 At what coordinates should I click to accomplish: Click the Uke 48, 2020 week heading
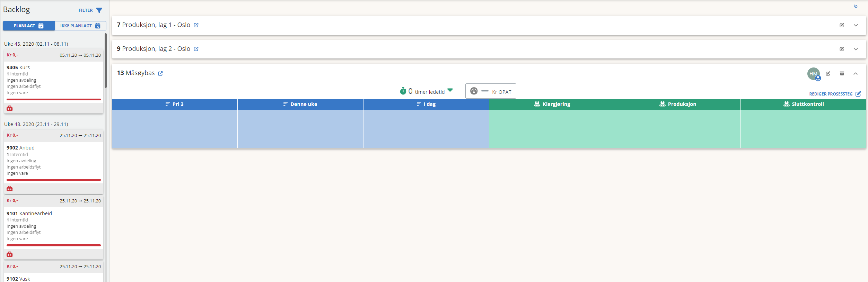[36, 124]
